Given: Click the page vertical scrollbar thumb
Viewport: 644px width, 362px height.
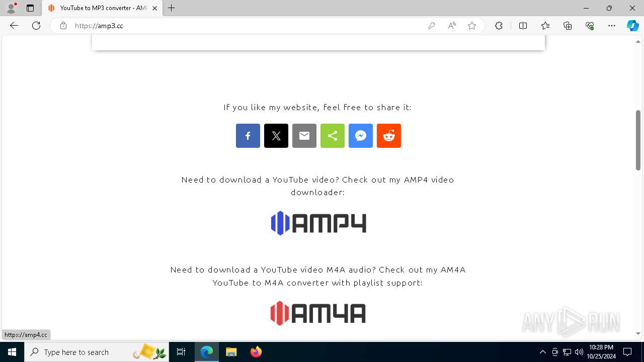Looking at the screenshot, I should tap(638, 140).
